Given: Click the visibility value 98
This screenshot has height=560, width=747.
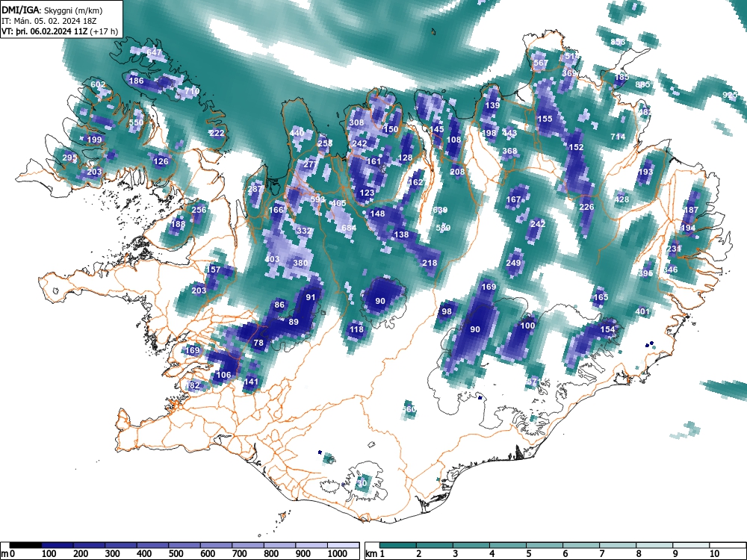Looking at the screenshot, I should pyautogui.click(x=447, y=311).
